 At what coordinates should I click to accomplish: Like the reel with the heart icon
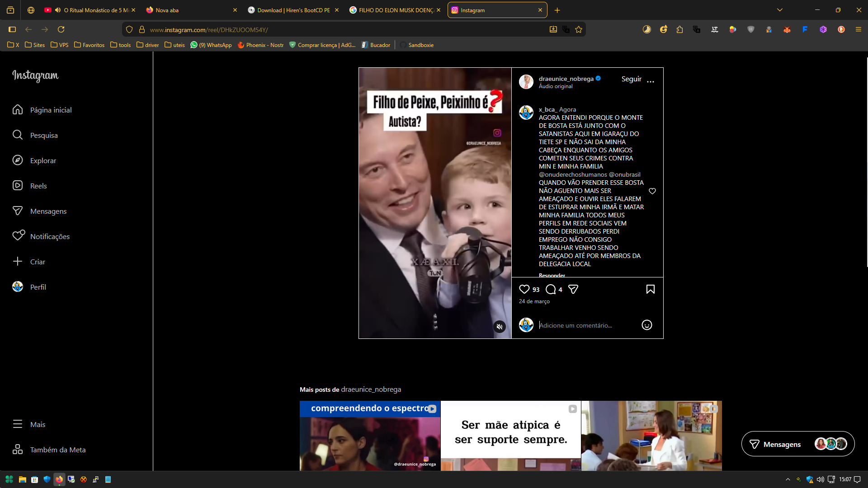click(x=524, y=289)
